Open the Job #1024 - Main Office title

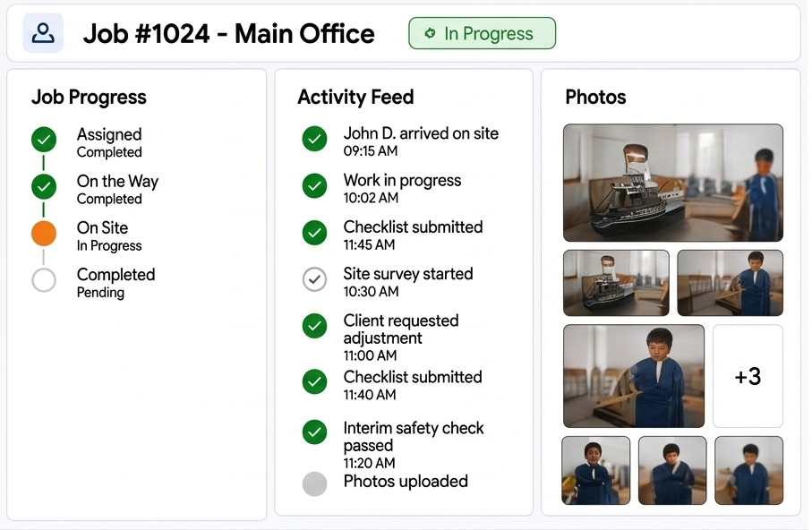click(228, 34)
